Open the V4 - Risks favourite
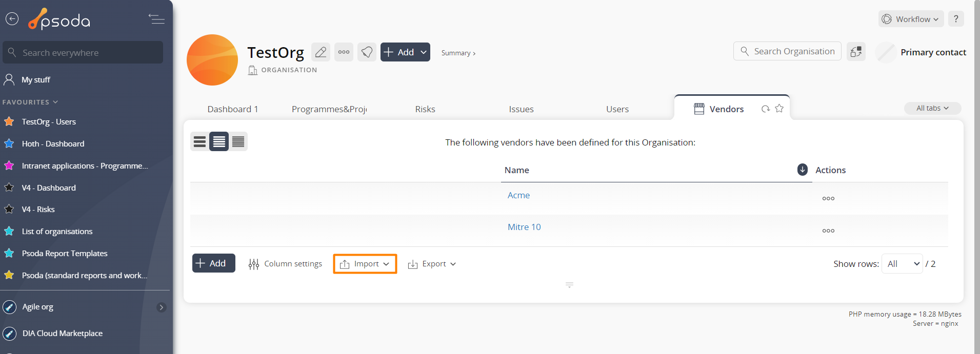Screen dimensions: 980x354 click(38, 210)
